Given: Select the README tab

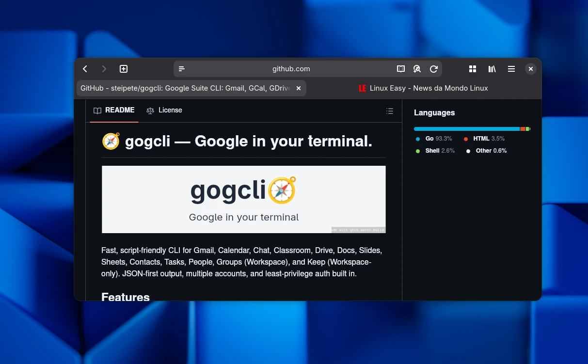Looking at the screenshot, I should 114,111.
